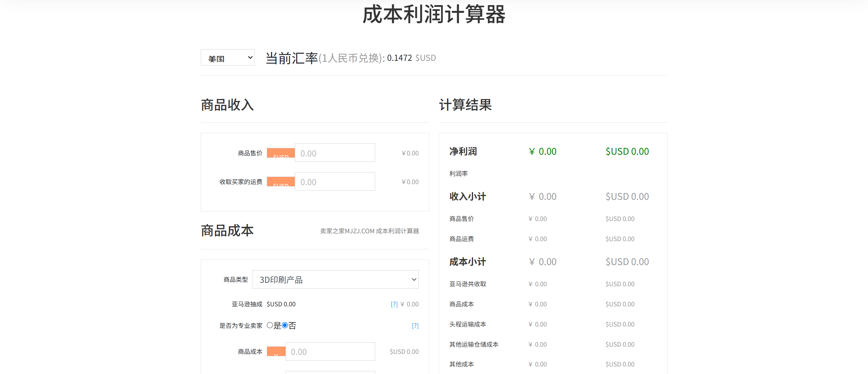Click the 亚马逊共收取 result row label
Screen dimensions: 868x374
tap(468, 284)
